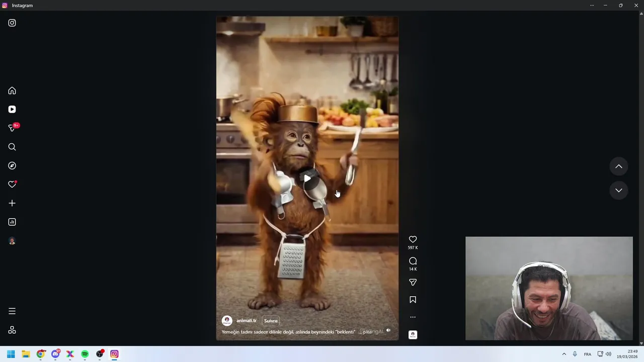This screenshot has width=644, height=362.
Task: Click the Create plus icon
Action: coord(12,203)
